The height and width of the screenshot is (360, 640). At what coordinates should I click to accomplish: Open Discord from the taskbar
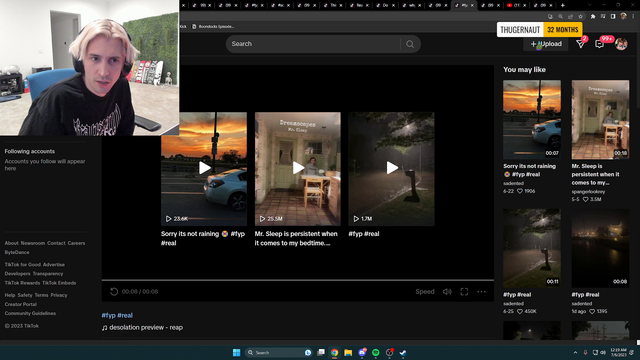[362, 353]
